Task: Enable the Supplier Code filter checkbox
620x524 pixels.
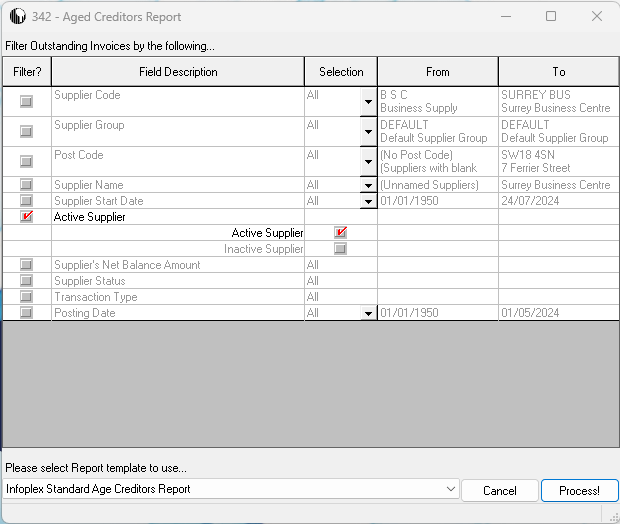Action: pos(26,102)
